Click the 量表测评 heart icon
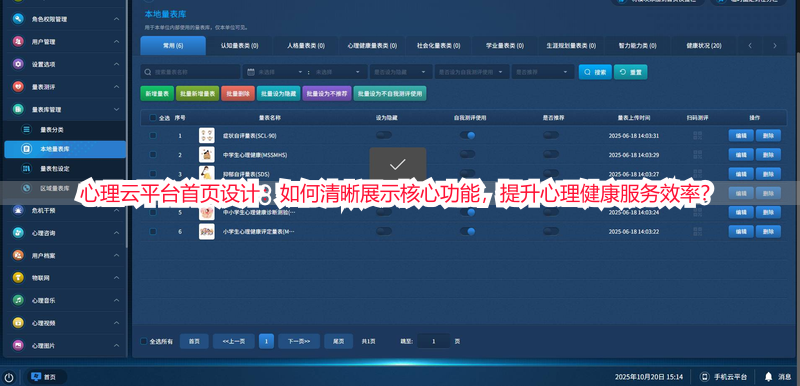The image size is (800, 386). pyautogui.click(x=18, y=87)
